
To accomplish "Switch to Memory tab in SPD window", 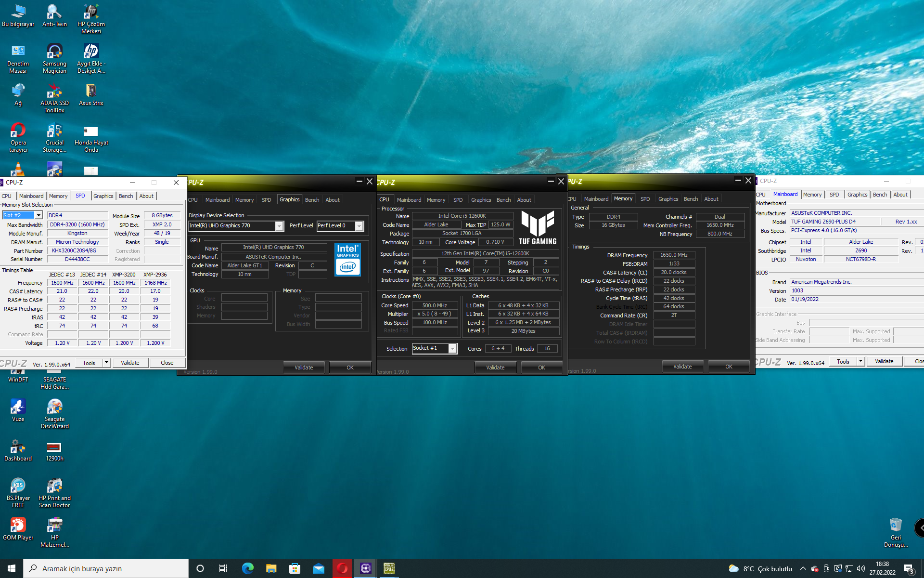I will (x=58, y=196).
